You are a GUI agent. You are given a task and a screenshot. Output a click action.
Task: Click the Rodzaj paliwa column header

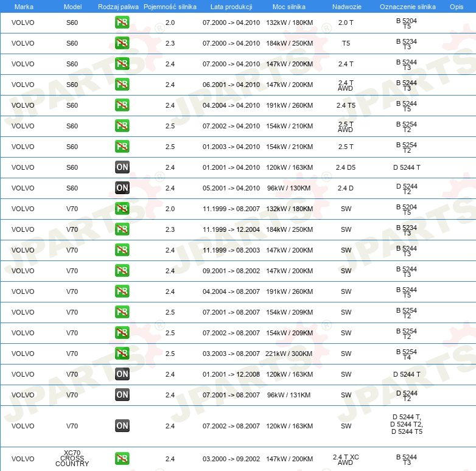tap(118, 7)
